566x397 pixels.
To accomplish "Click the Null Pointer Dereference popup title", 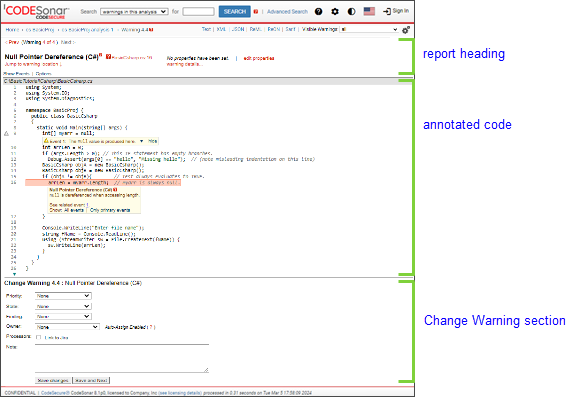I will [80, 189].
